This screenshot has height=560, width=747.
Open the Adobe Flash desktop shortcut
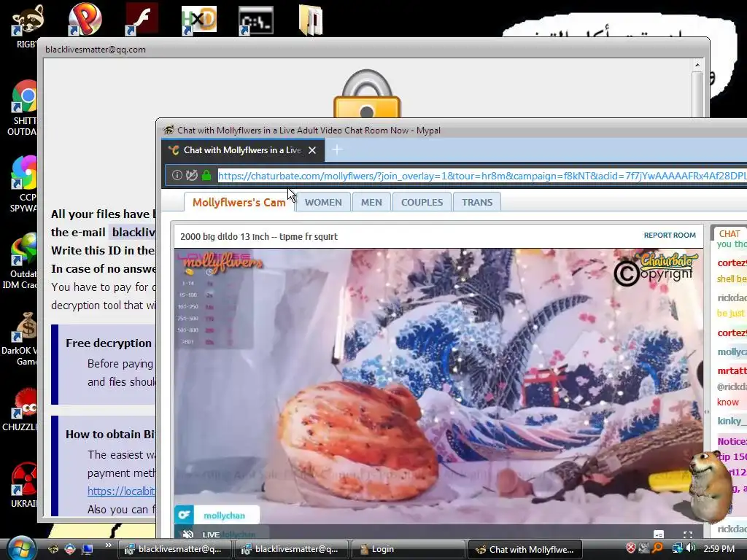[x=142, y=20]
